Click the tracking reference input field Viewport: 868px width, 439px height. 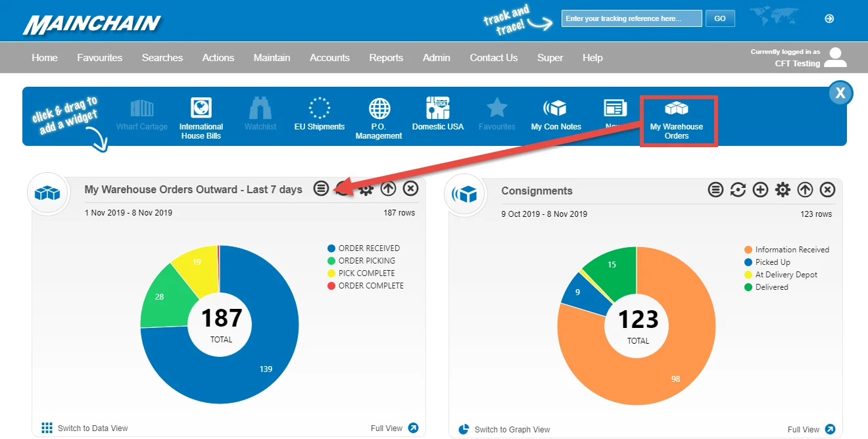tap(632, 18)
